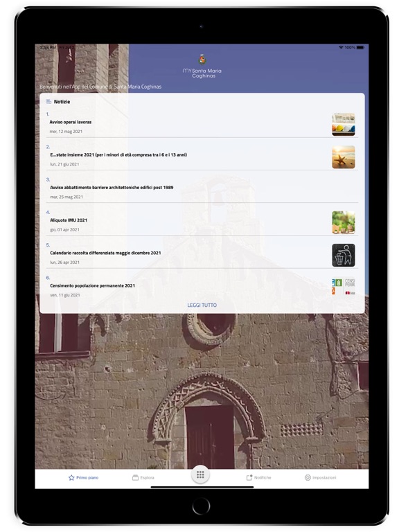Switch to Esplora tab
The width and height of the screenshot is (399, 532).
143,478
